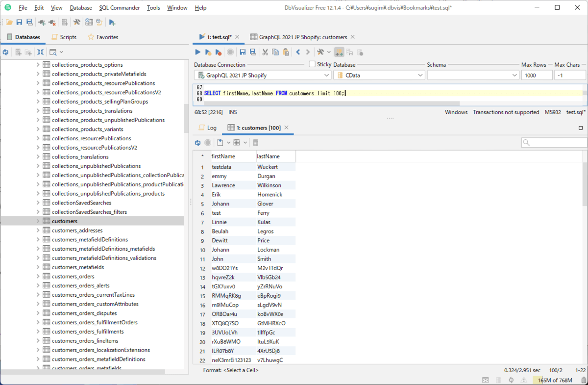Sort by the lastName column header
The height and width of the screenshot is (385, 588).
click(275, 156)
